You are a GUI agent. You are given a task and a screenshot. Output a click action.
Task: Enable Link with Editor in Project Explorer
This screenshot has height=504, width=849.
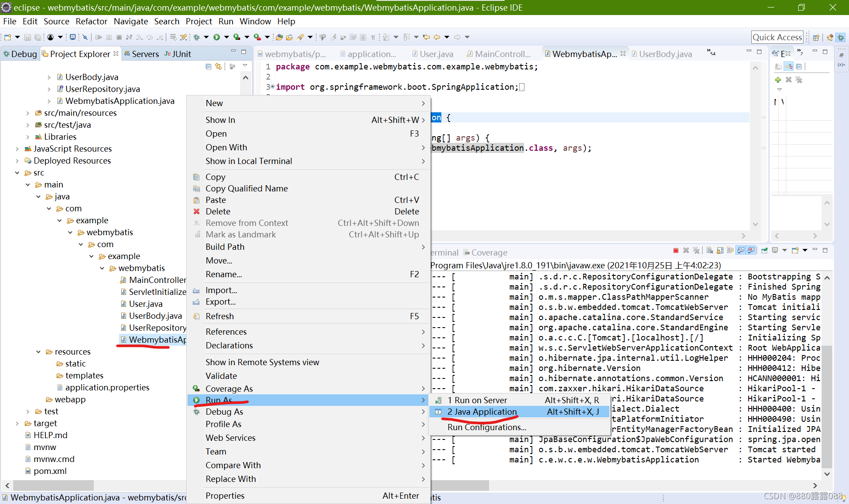[x=218, y=66]
